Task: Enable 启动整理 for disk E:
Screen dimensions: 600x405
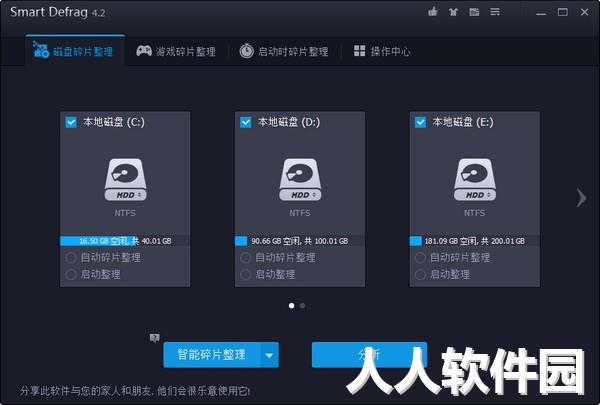Action: click(x=420, y=274)
